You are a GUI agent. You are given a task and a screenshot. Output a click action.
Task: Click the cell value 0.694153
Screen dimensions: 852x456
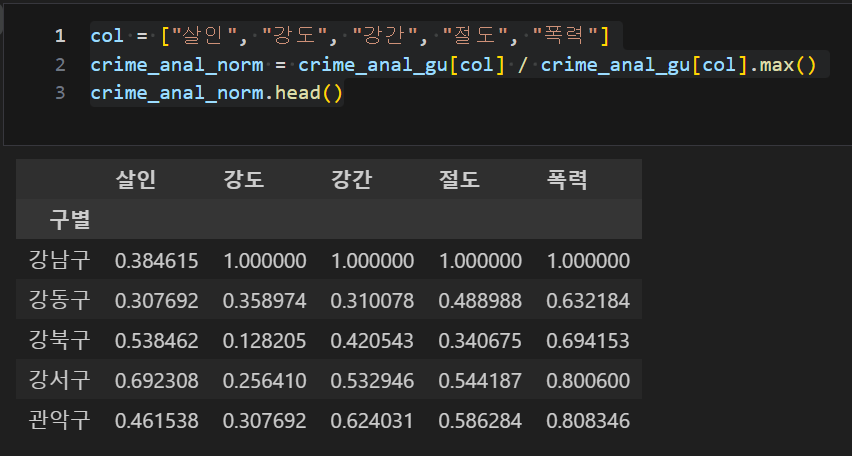click(x=588, y=341)
